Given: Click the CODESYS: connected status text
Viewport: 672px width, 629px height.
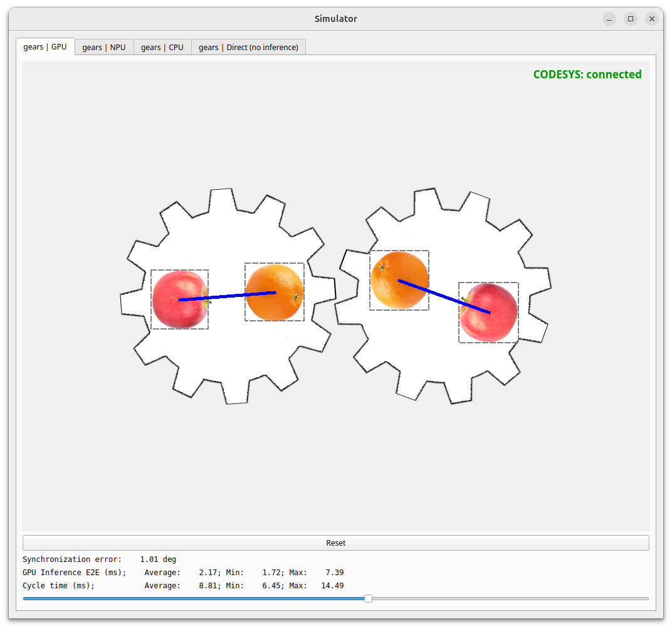Looking at the screenshot, I should [587, 75].
